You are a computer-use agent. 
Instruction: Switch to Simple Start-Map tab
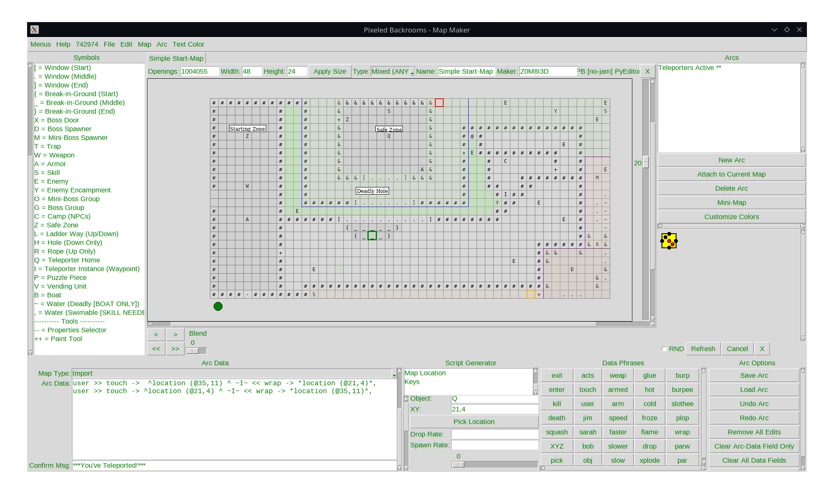(x=176, y=58)
